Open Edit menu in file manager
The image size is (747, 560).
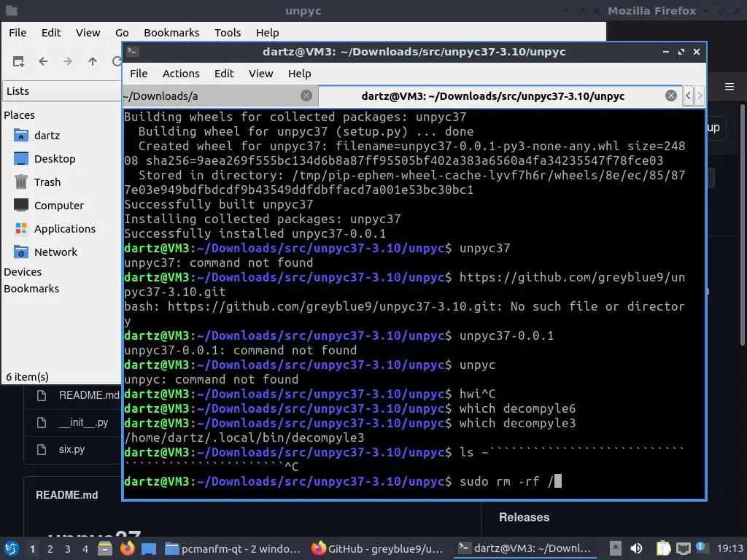click(x=51, y=32)
